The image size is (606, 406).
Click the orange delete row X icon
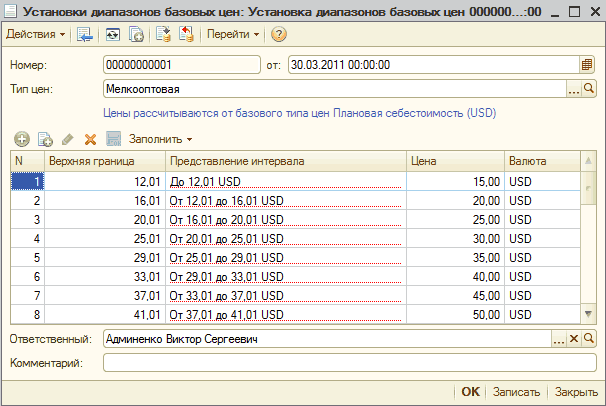tap(90, 139)
